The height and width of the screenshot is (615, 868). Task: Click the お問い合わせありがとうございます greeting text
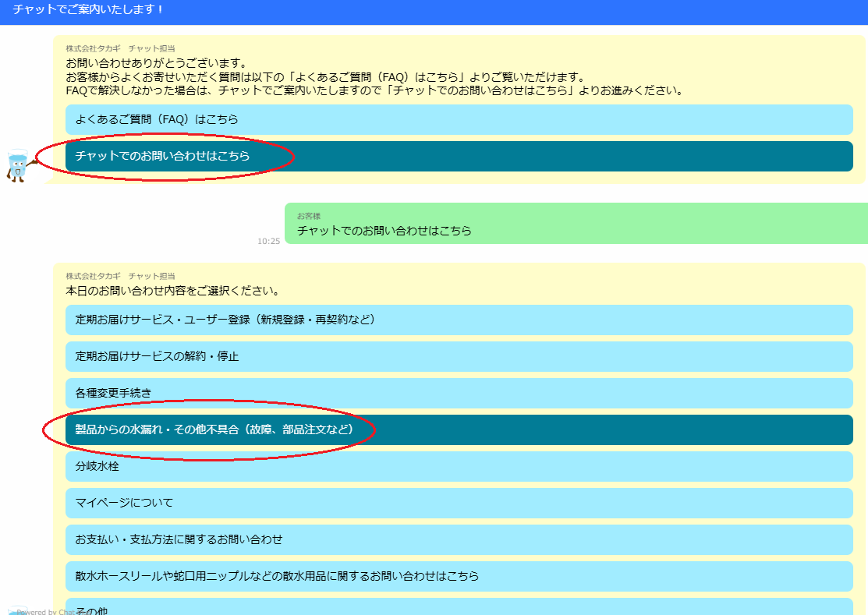[x=156, y=63]
